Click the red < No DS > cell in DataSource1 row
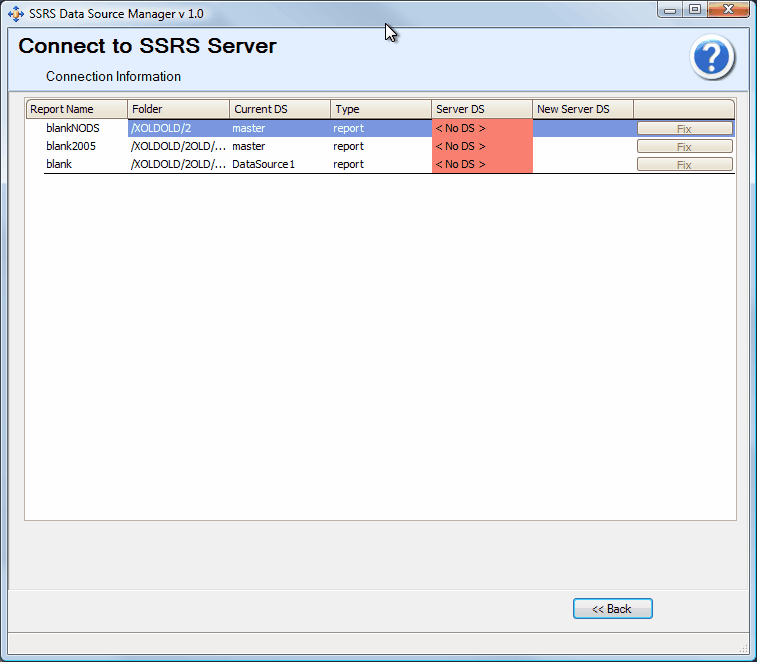Image resolution: width=757 pixels, height=662 pixels. coord(482,164)
